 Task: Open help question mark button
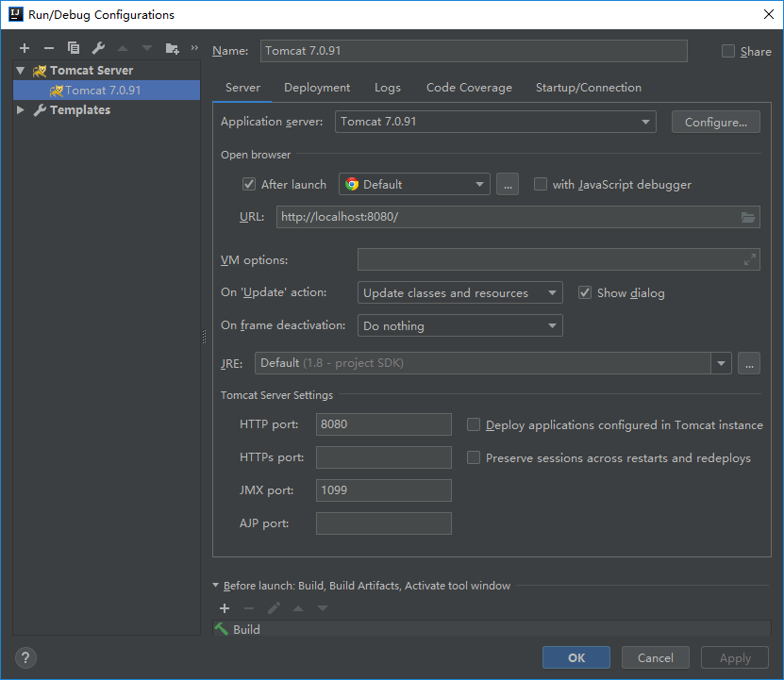pyautogui.click(x=25, y=658)
